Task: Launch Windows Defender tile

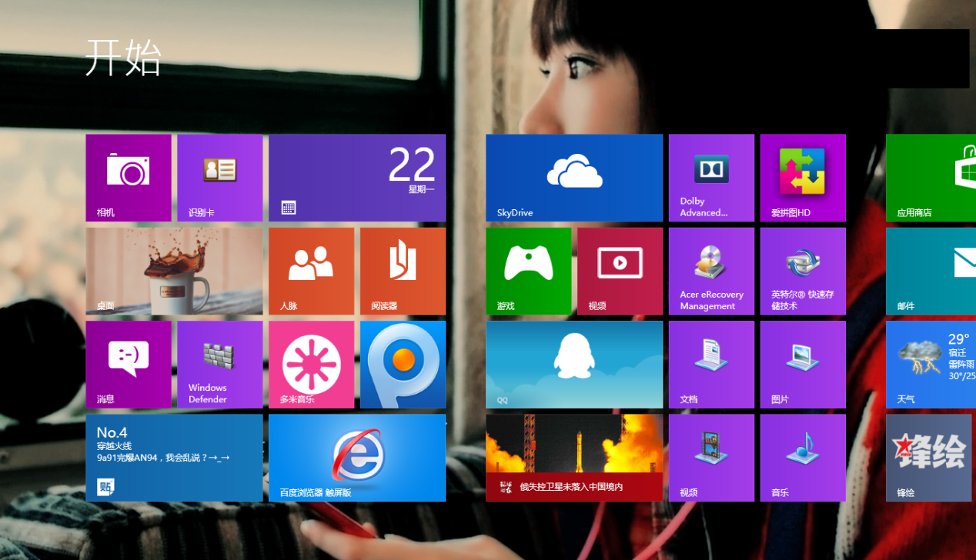Action: tap(220, 365)
